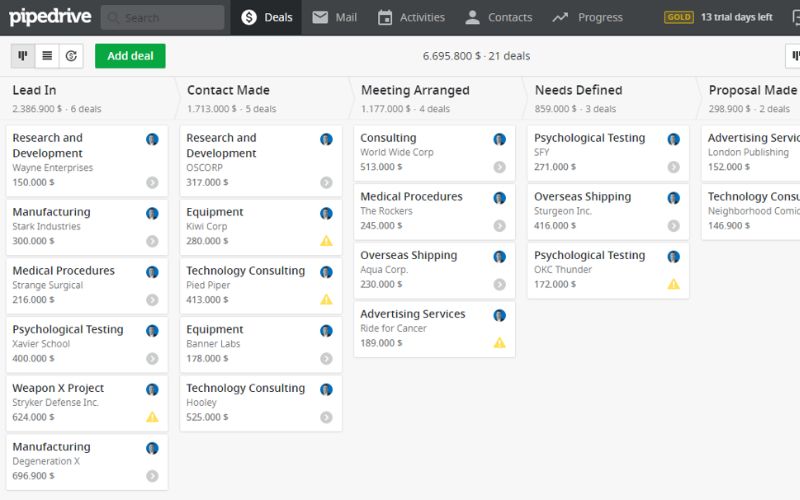Click owner avatar on Sturgeon Inc. deal
Screen dimensions: 800x500
(x=673, y=198)
